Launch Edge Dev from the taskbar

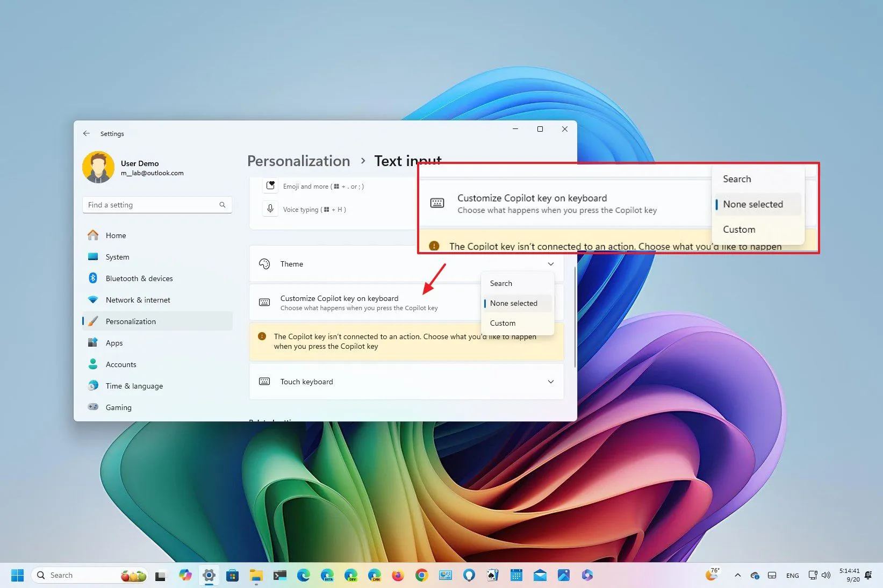coord(351,575)
